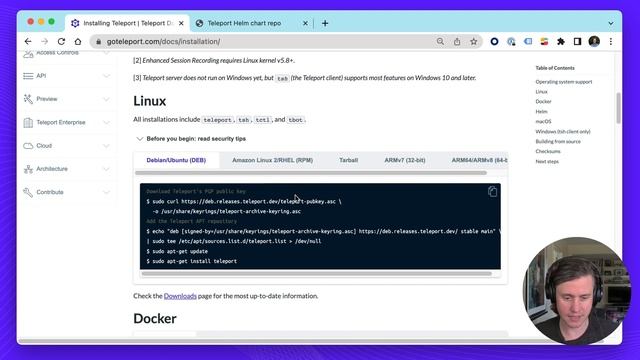Click the circular black extension icon
640x360 pixels.
494,41
